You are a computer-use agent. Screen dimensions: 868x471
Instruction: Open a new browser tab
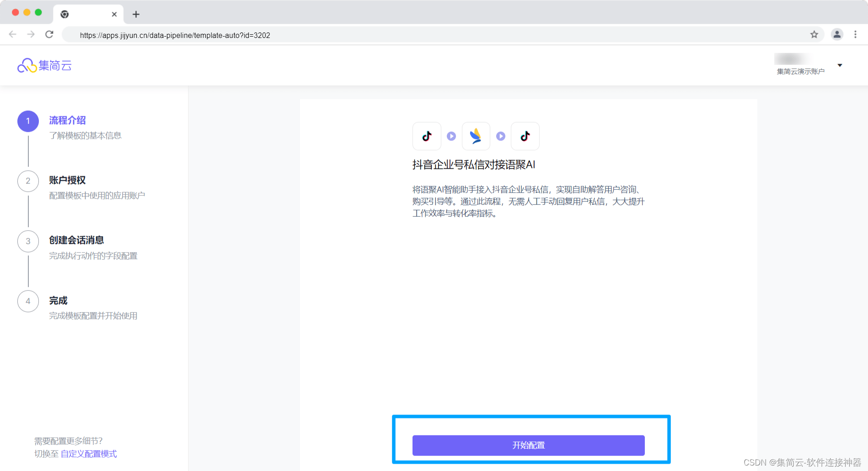click(x=136, y=14)
